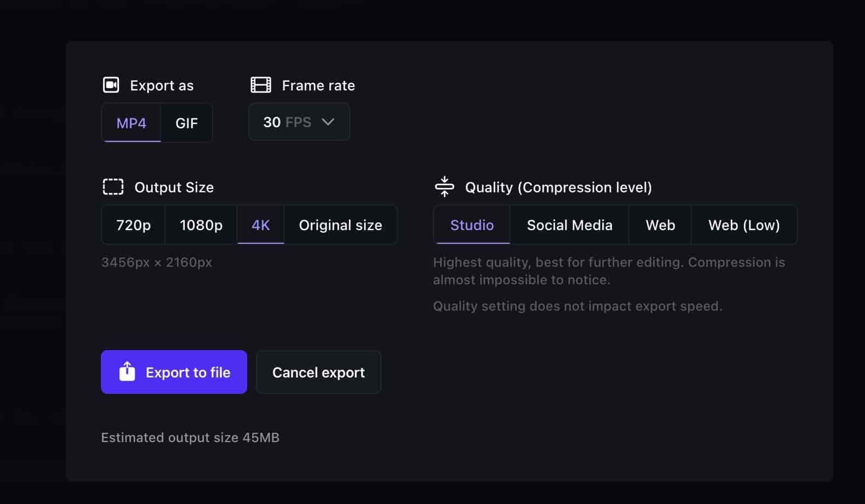Click the Frame rate film strip icon
The width and height of the screenshot is (865, 504).
tap(260, 85)
